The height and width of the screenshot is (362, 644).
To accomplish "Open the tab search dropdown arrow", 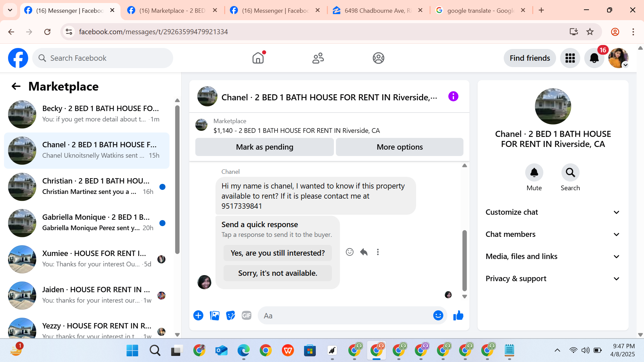I will pyautogui.click(x=10, y=10).
